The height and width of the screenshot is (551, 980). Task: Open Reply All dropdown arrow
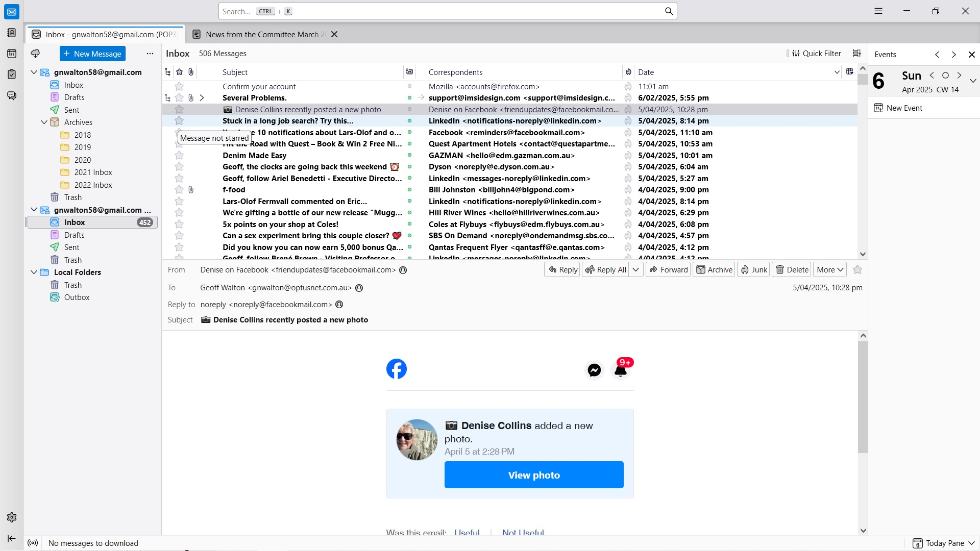point(636,270)
